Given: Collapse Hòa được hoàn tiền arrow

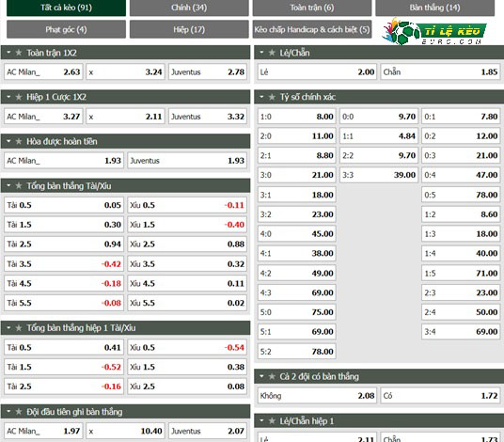Looking at the screenshot, I should (x=8, y=141).
